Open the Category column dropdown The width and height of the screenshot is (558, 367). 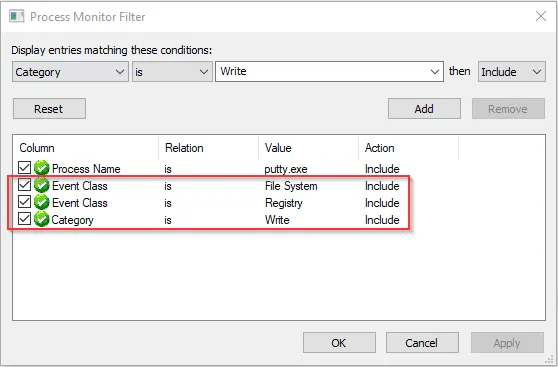pos(70,72)
